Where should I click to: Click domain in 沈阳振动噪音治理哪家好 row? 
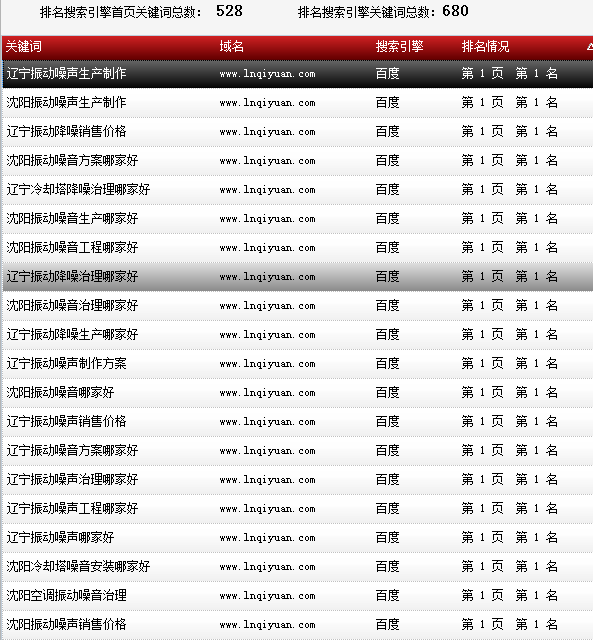267,306
